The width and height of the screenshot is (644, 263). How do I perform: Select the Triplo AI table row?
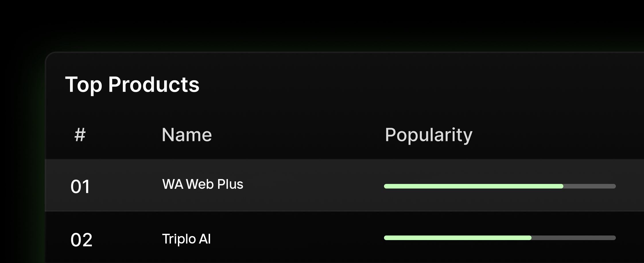tap(344, 237)
